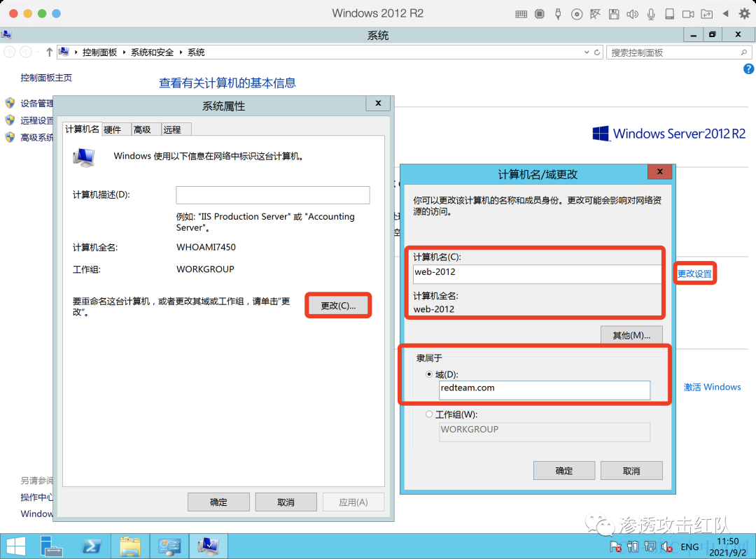The image size is (756, 559).
Task: Click the 更改设置 link
Action: pyautogui.click(x=694, y=274)
